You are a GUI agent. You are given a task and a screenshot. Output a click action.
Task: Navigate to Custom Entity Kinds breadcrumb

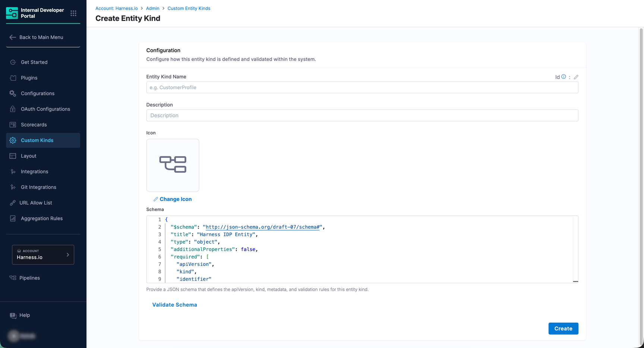coord(189,8)
